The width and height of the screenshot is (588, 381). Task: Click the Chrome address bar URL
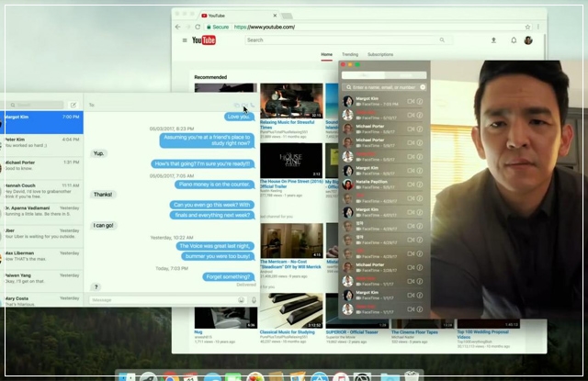tap(265, 27)
